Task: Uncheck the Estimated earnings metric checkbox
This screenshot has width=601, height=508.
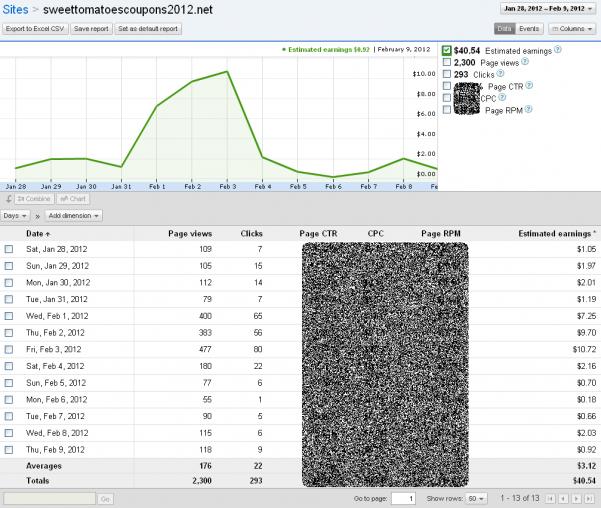Action: pyautogui.click(x=447, y=50)
